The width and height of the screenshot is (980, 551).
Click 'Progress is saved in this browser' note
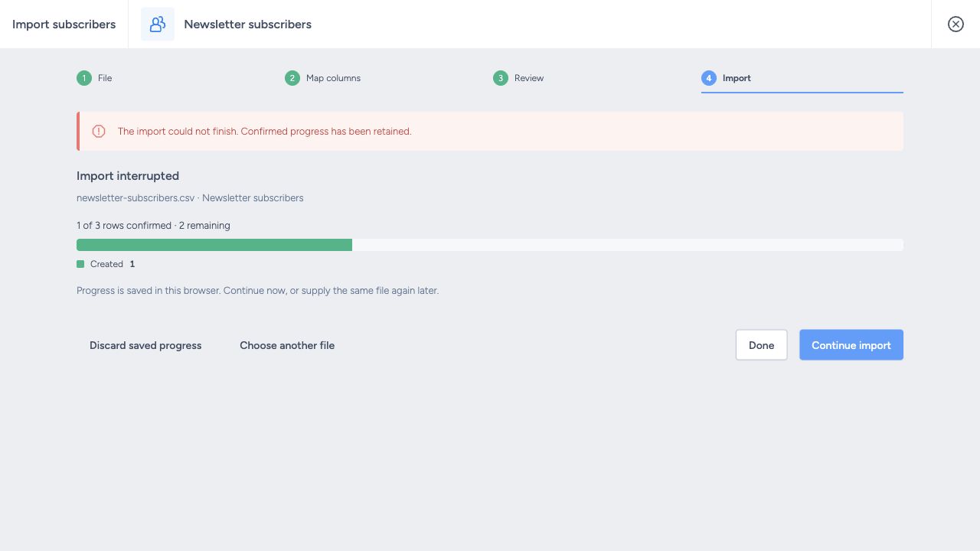[x=257, y=291]
